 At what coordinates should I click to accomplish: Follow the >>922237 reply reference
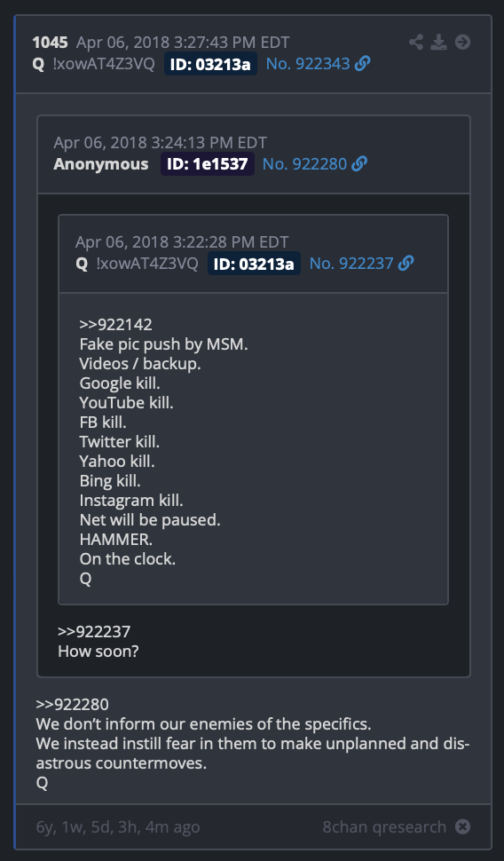pyautogui.click(x=94, y=631)
